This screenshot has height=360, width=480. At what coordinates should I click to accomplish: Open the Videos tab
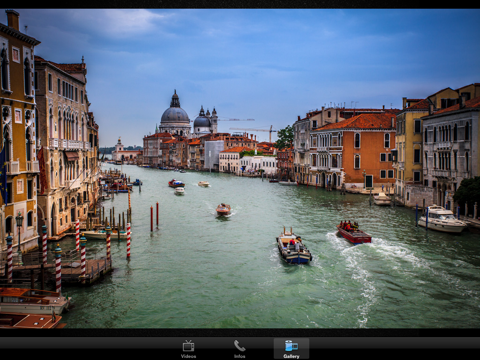(x=188, y=349)
